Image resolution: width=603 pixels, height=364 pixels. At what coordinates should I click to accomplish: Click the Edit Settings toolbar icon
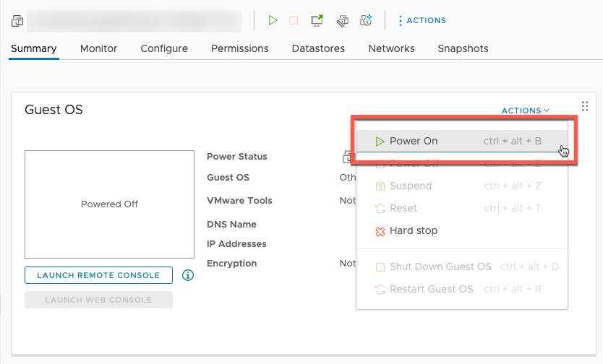(343, 20)
